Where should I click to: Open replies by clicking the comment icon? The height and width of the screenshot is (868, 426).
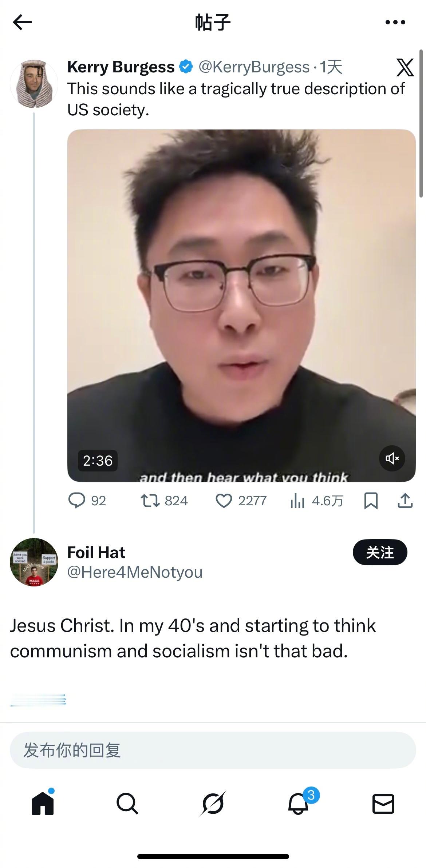[78, 501]
